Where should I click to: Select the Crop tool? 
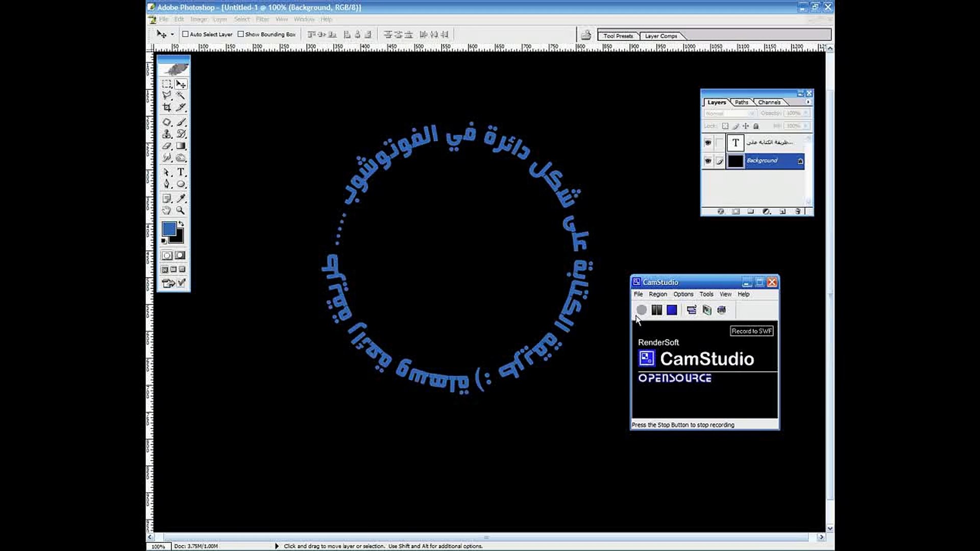167,108
